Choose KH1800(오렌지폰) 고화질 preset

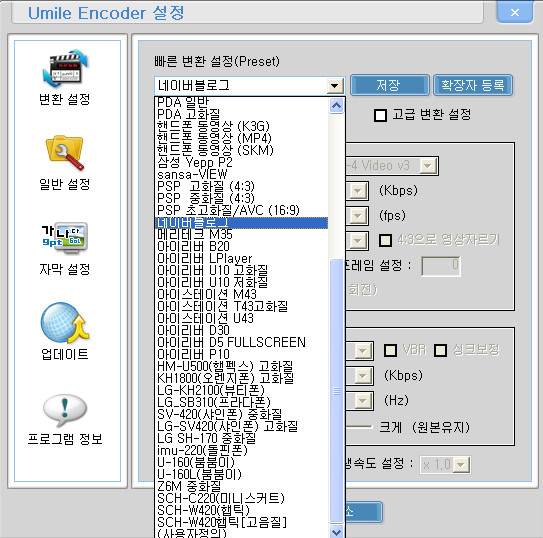click(x=242, y=378)
